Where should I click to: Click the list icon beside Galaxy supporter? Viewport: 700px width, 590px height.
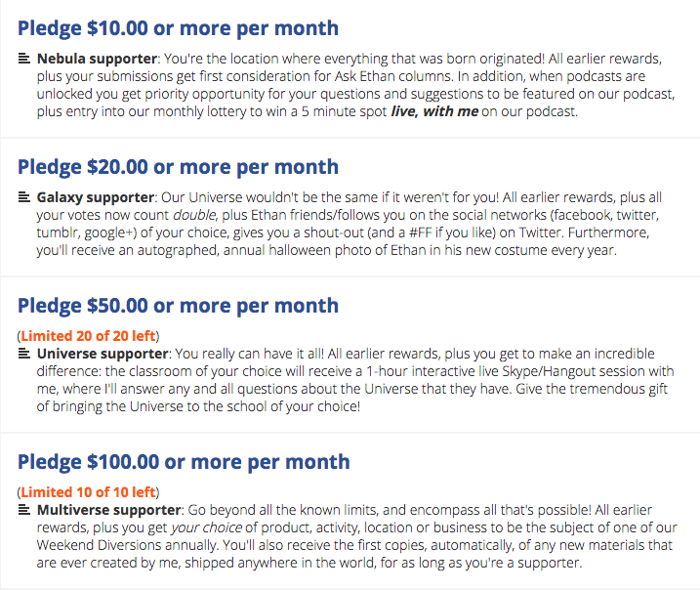click(24, 197)
